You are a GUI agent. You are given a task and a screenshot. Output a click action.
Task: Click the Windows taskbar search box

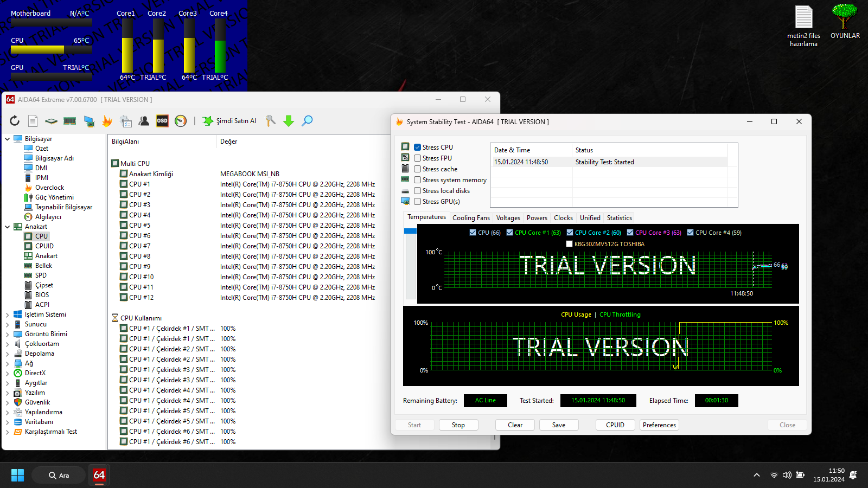pos(59,475)
